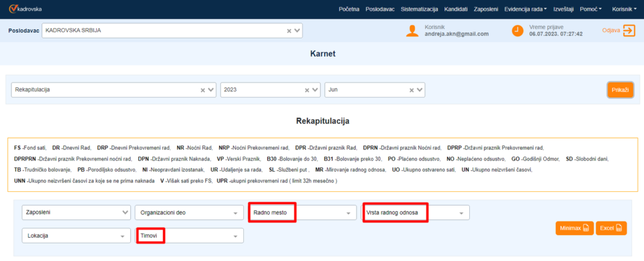Open the Lokacija dropdown
The height and width of the screenshot is (261, 644).
point(121,236)
